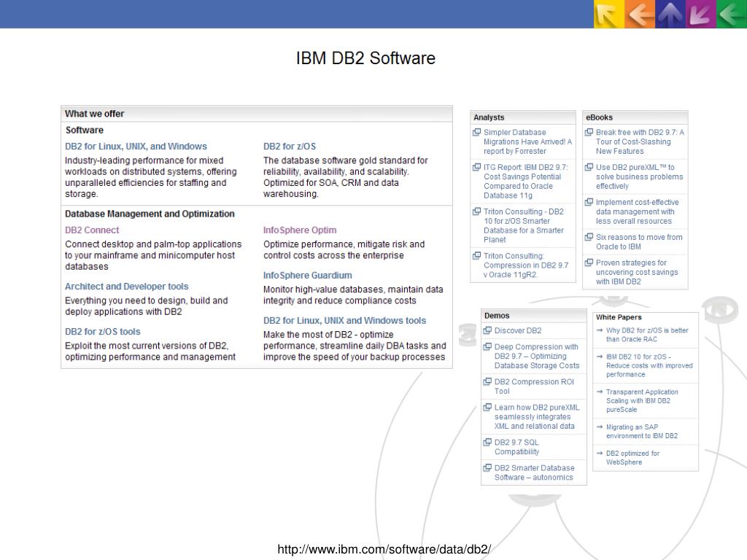Screen dimensions: 747x560
Task: Click the "database software gold standard" description
Action: pyautogui.click(x=345, y=177)
